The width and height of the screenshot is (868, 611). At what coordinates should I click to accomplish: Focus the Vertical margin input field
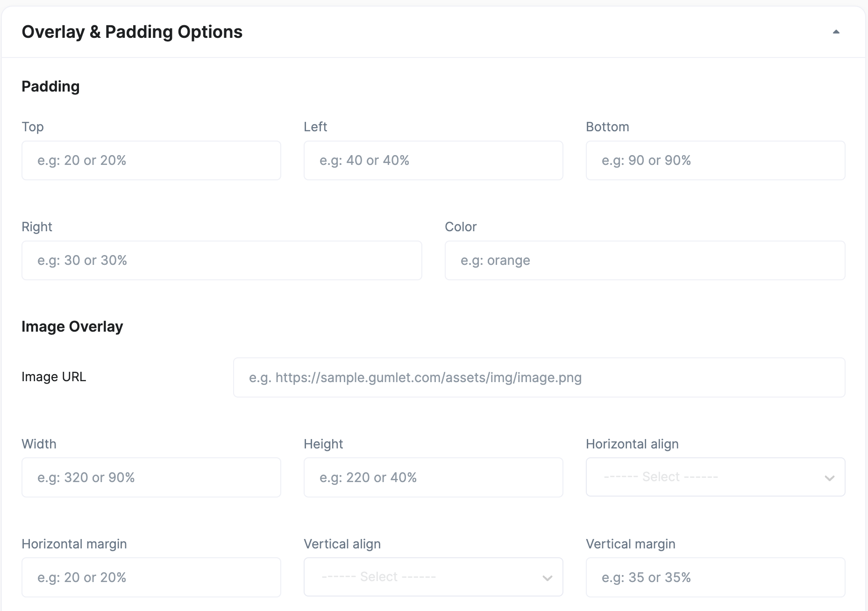click(715, 577)
